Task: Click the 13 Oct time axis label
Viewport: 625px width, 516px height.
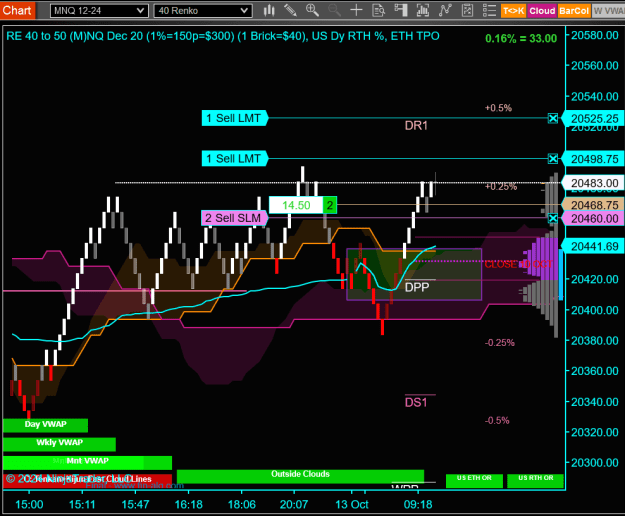Action: [352, 504]
